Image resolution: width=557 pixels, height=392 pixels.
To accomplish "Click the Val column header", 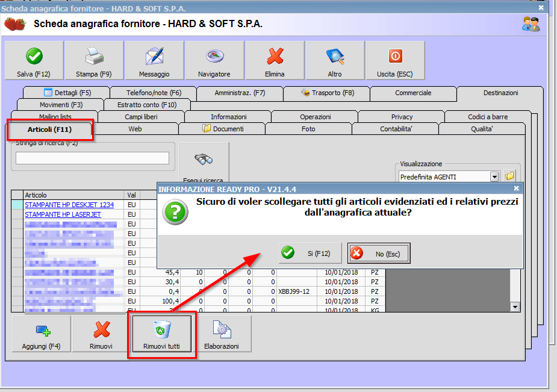I will (132, 195).
